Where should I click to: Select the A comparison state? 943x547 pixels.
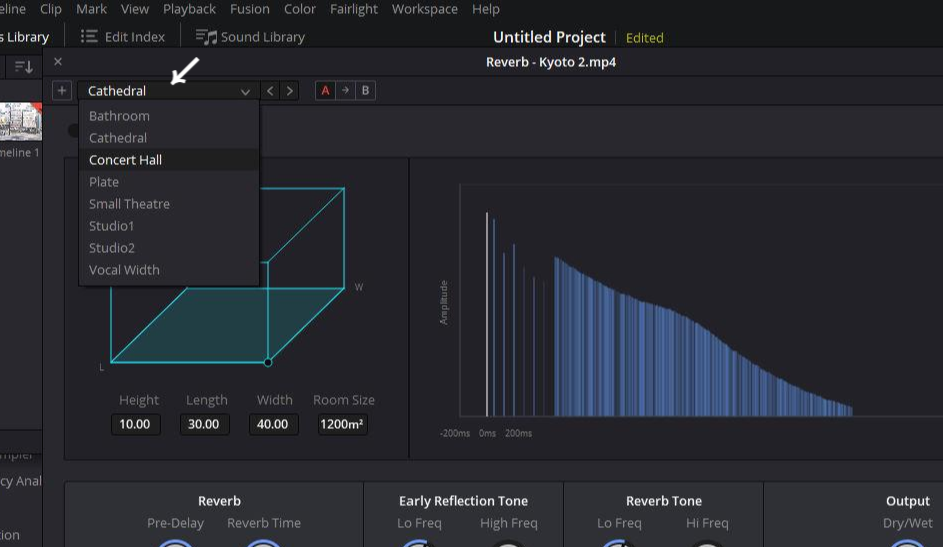tap(325, 91)
